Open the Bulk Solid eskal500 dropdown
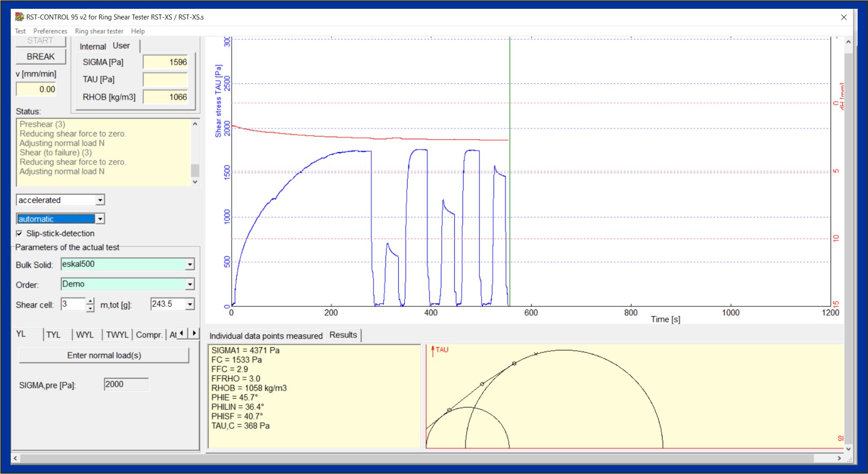The height and width of the screenshot is (474, 868). tap(190, 264)
